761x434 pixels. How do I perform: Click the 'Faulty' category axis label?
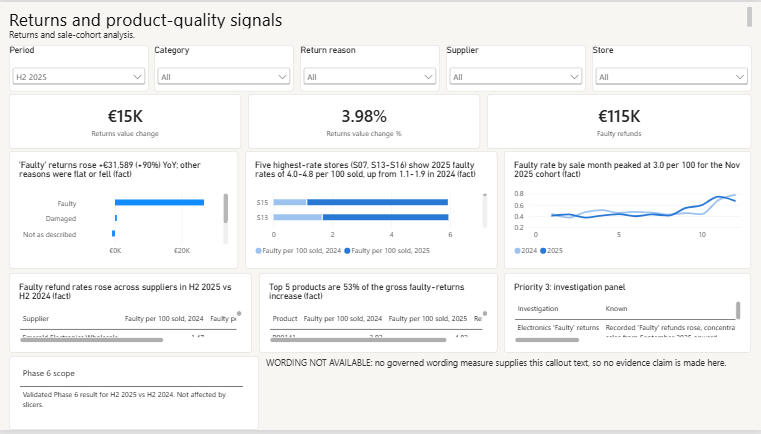pyautogui.click(x=66, y=203)
